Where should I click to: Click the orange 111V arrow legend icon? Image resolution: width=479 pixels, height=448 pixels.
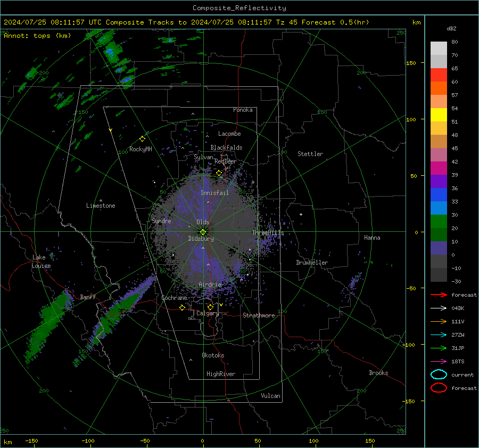pos(439,321)
